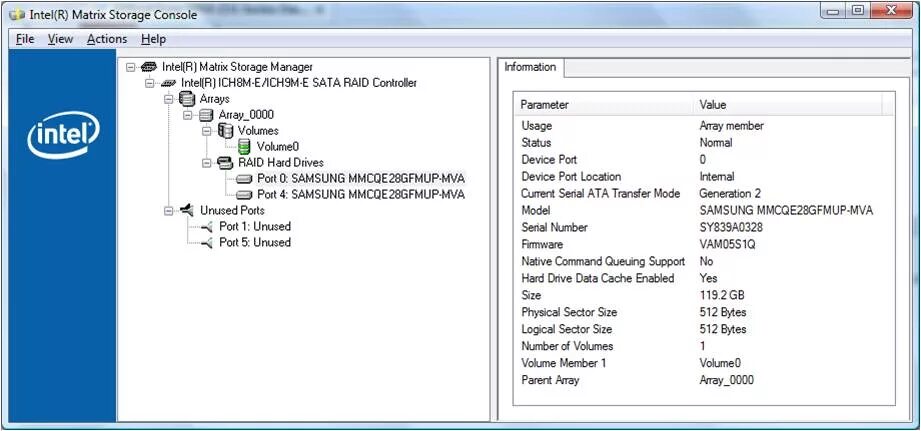This screenshot has height=431, width=921.
Task: Click the Device Port Location label
Action: click(571, 177)
